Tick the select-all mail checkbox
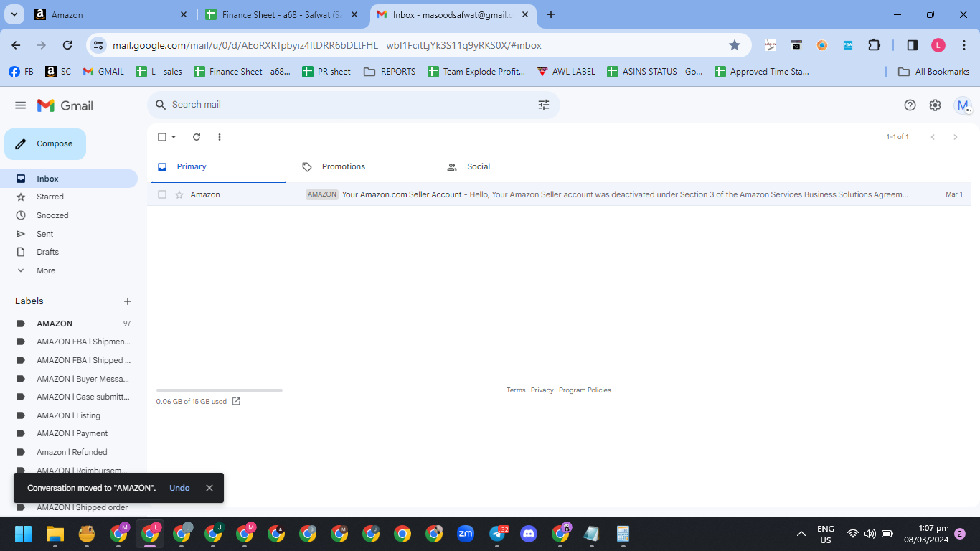Image resolution: width=980 pixels, height=551 pixels. pyautogui.click(x=162, y=137)
